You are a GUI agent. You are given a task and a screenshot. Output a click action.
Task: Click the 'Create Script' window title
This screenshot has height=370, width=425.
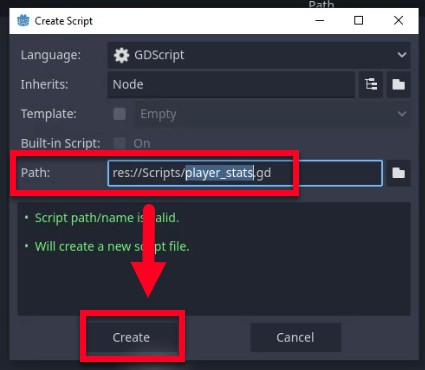click(x=64, y=21)
